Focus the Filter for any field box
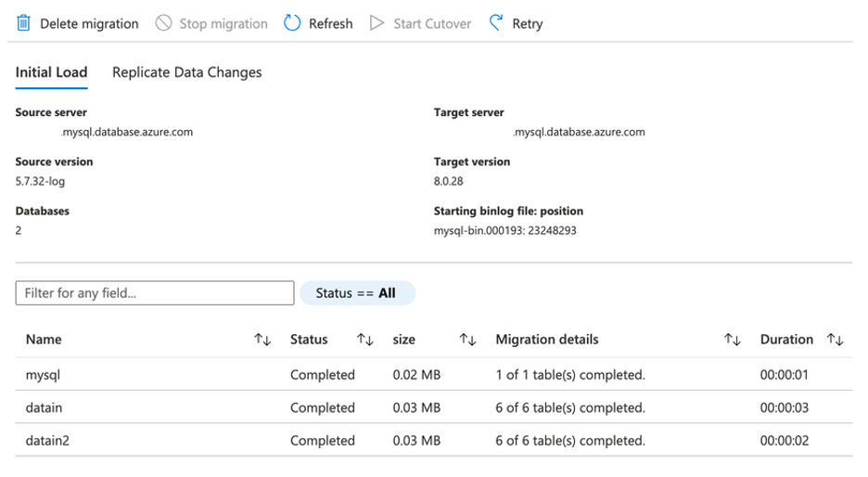This screenshot has height=477, width=868. pos(155,293)
